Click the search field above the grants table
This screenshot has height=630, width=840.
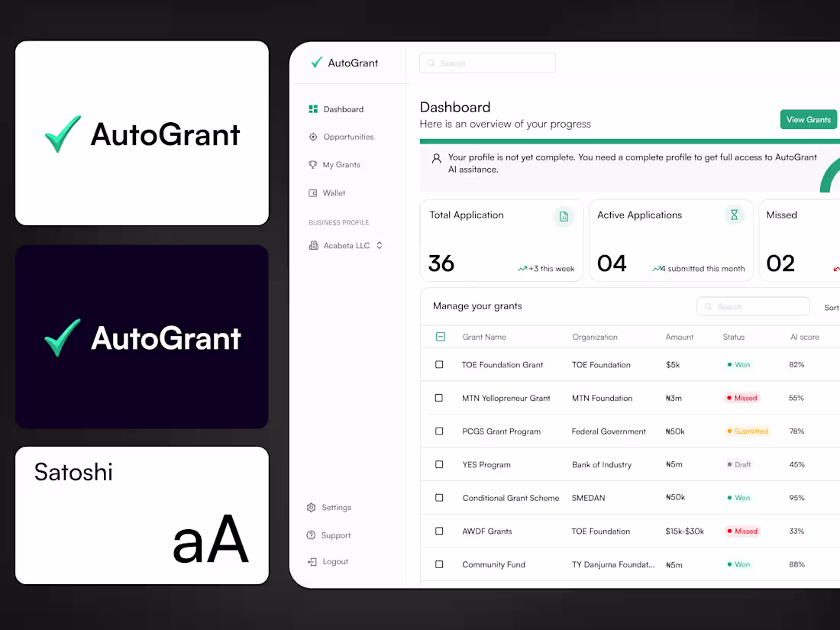753,305
